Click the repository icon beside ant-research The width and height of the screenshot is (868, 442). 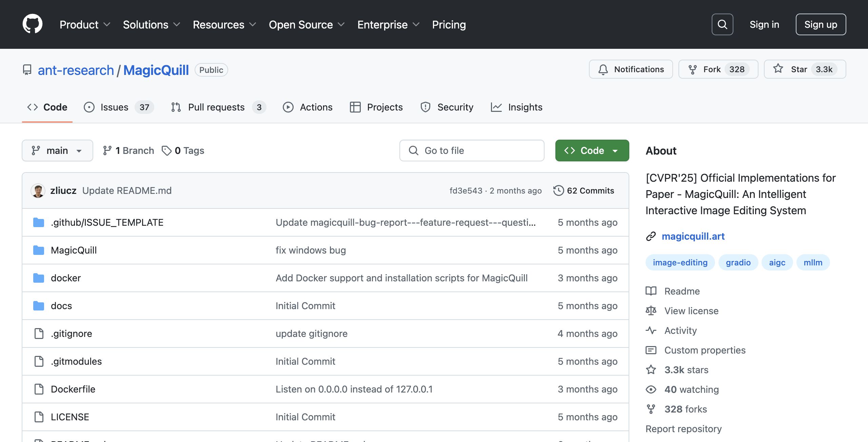(x=27, y=70)
